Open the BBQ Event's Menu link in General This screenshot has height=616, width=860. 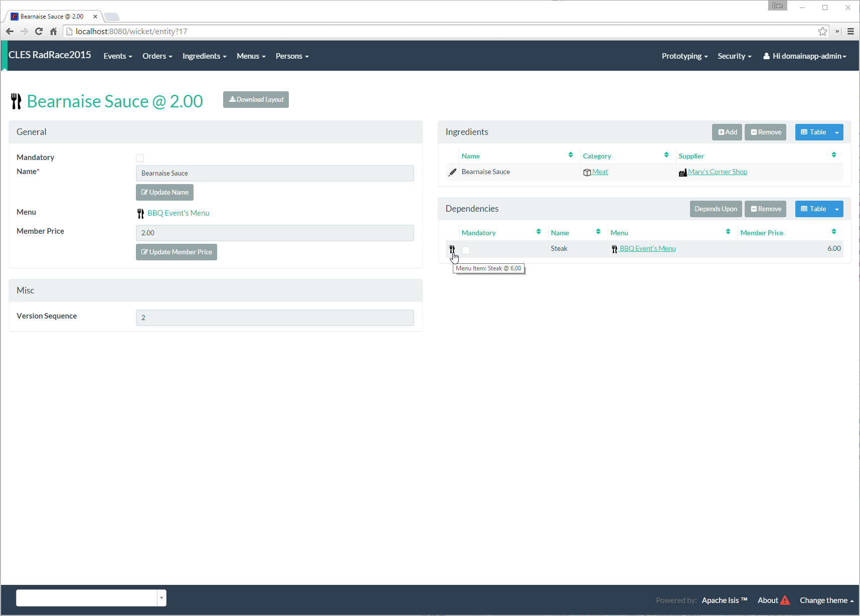click(179, 213)
